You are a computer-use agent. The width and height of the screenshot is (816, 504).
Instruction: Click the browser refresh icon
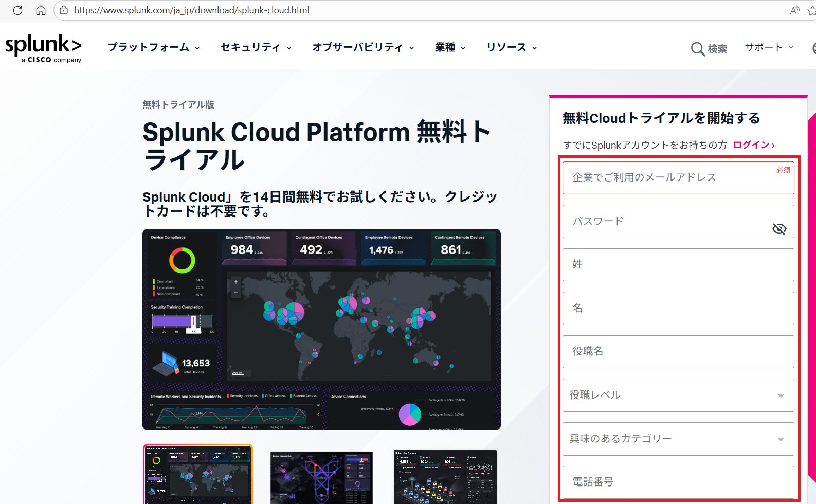tap(17, 10)
